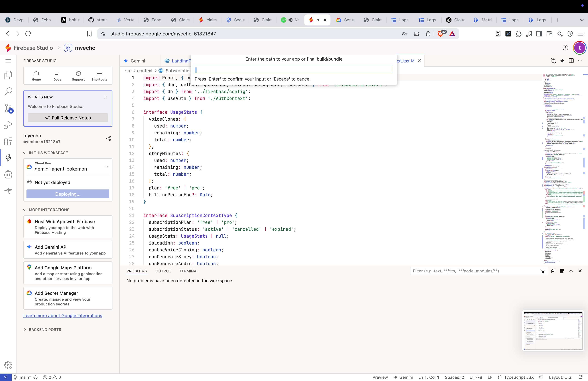The height and width of the screenshot is (381, 588).
Task: Click the app path input field
Action: 293,70
